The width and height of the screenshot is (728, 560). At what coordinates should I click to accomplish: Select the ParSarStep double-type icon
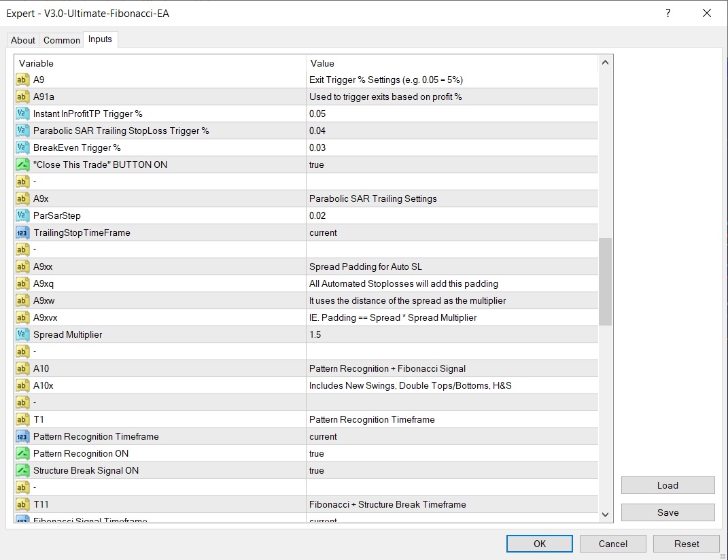pyautogui.click(x=22, y=215)
